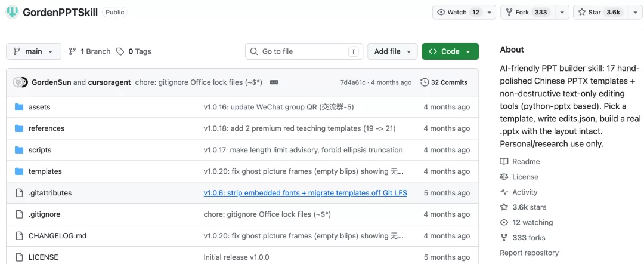This screenshot has width=644, height=264.
Task: Click the tags icon beside 0 Tags
Action: tap(120, 51)
